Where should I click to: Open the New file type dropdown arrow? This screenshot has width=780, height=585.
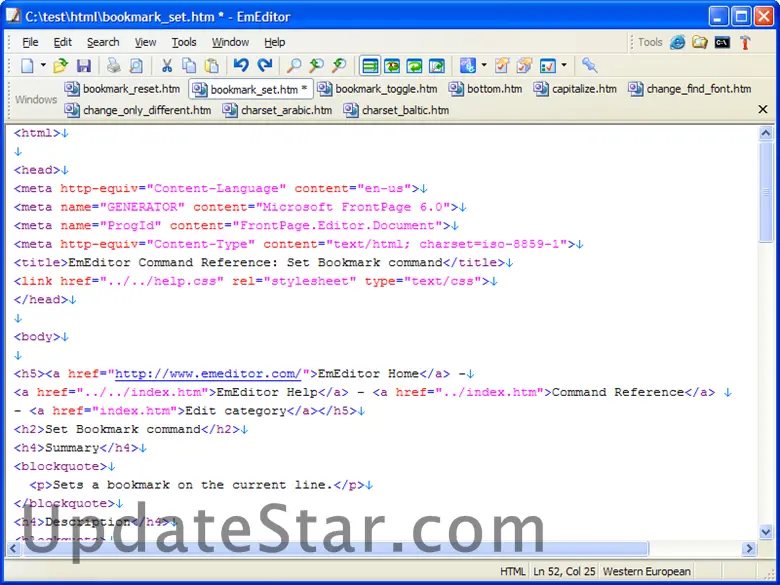point(43,65)
